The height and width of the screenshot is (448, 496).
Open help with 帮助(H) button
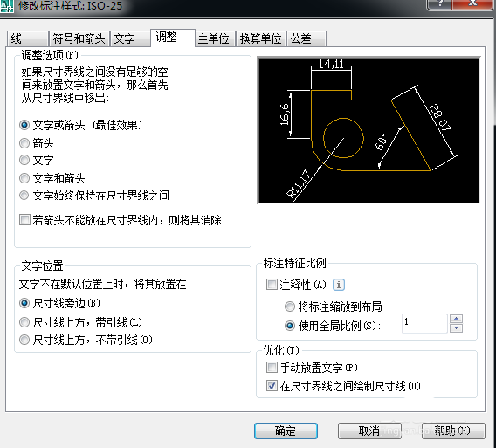pos(453,431)
